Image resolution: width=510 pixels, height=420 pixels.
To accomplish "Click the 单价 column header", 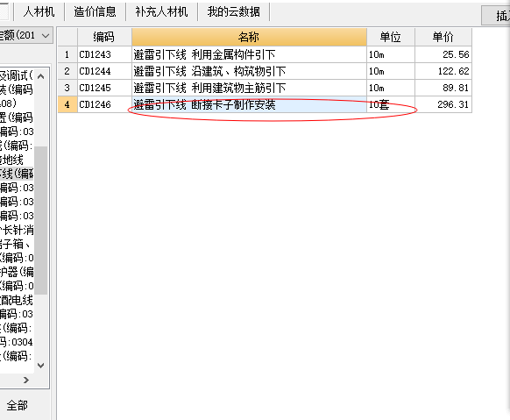I will tap(443, 37).
